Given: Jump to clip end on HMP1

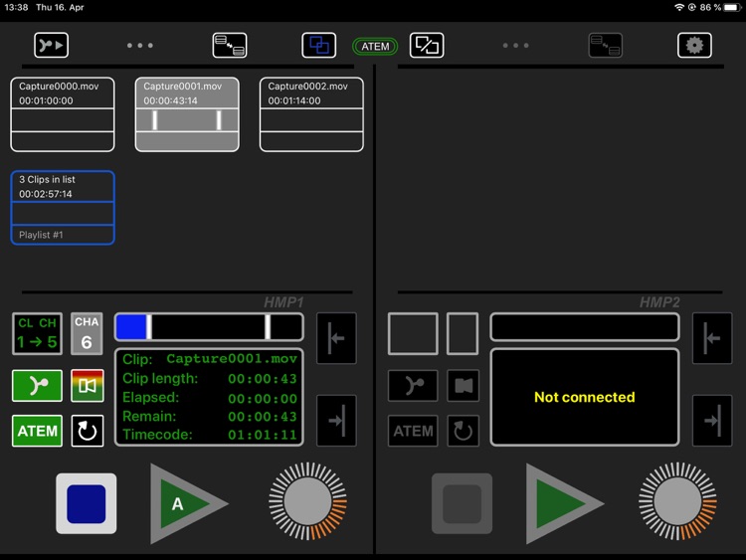Looking at the screenshot, I should (x=336, y=420).
